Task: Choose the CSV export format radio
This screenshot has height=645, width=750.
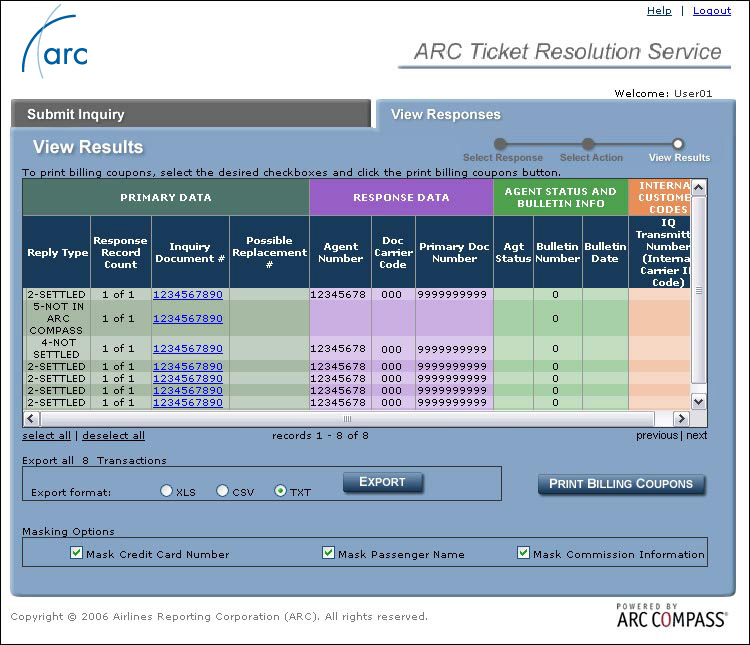Action: [222, 490]
